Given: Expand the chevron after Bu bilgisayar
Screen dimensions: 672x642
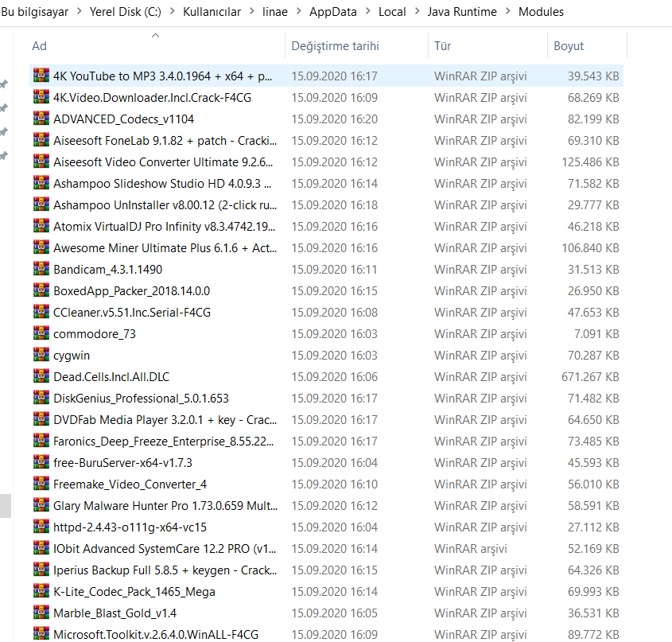Looking at the screenshot, I should [80, 12].
